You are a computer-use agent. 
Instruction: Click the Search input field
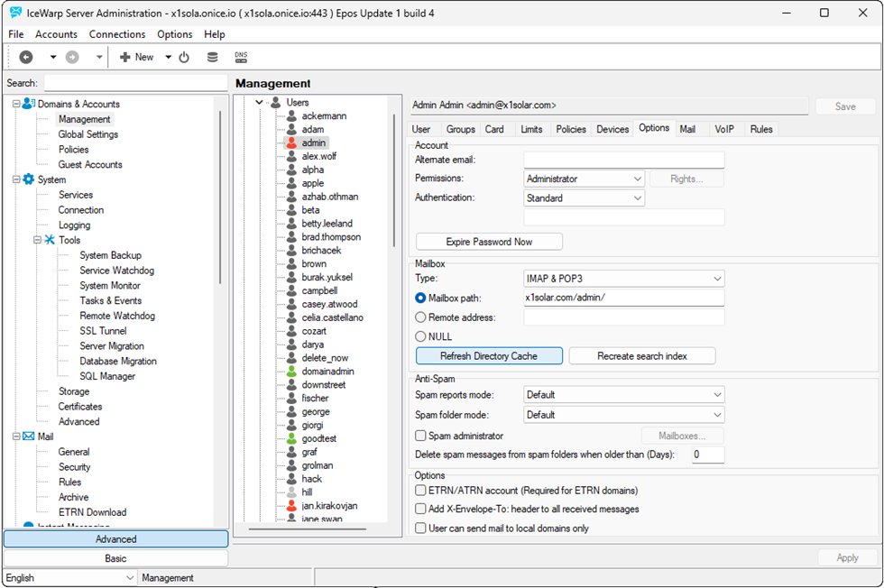[x=136, y=83]
